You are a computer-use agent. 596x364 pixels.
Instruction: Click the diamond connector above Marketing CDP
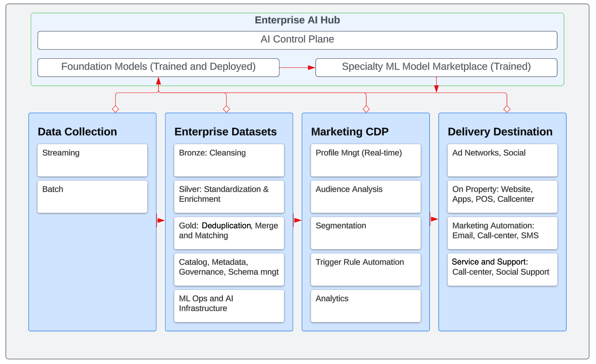coord(366,109)
